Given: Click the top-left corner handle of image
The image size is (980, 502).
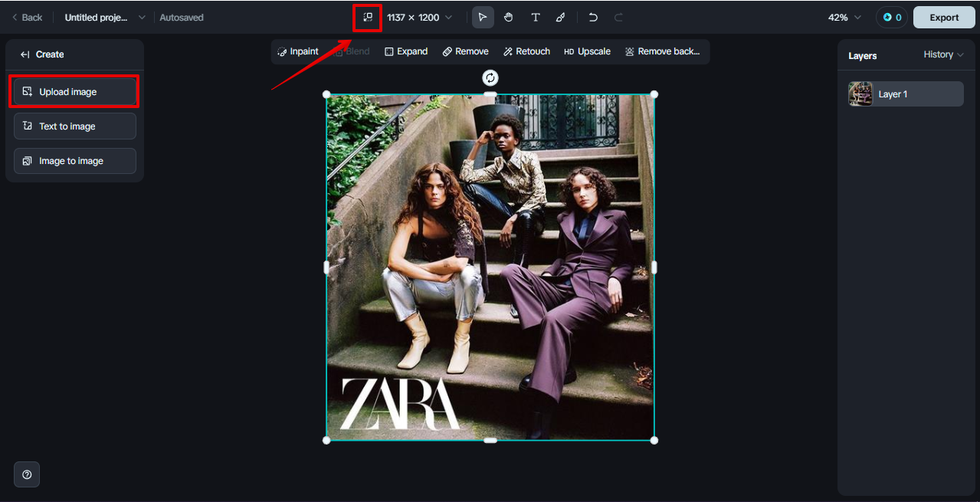Looking at the screenshot, I should [x=327, y=94].
